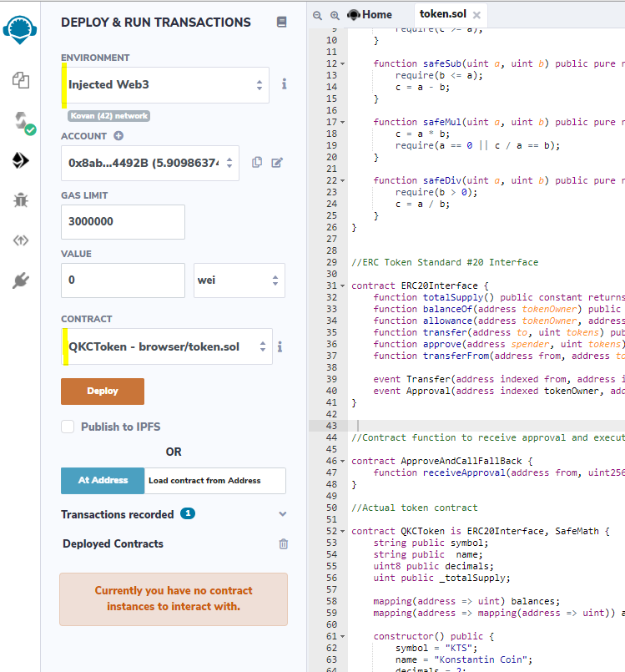Click the 'name = "Konstantin Coin";' code line
This screenshot has height=672, width=625.
pos(464,659)
